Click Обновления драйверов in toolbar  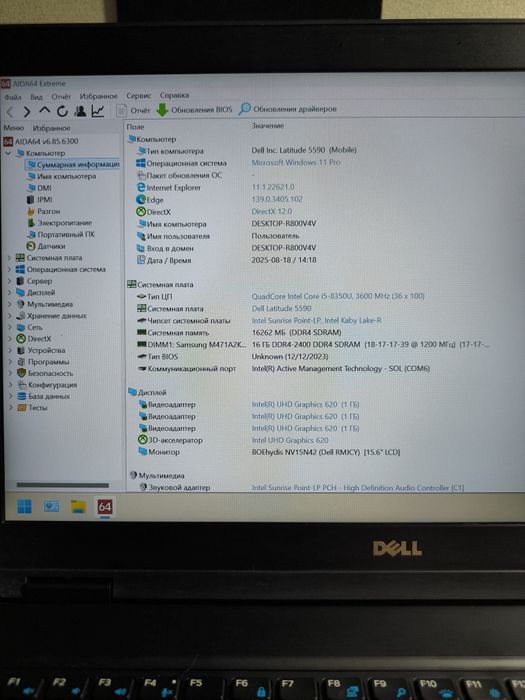(x=288, y=109)
